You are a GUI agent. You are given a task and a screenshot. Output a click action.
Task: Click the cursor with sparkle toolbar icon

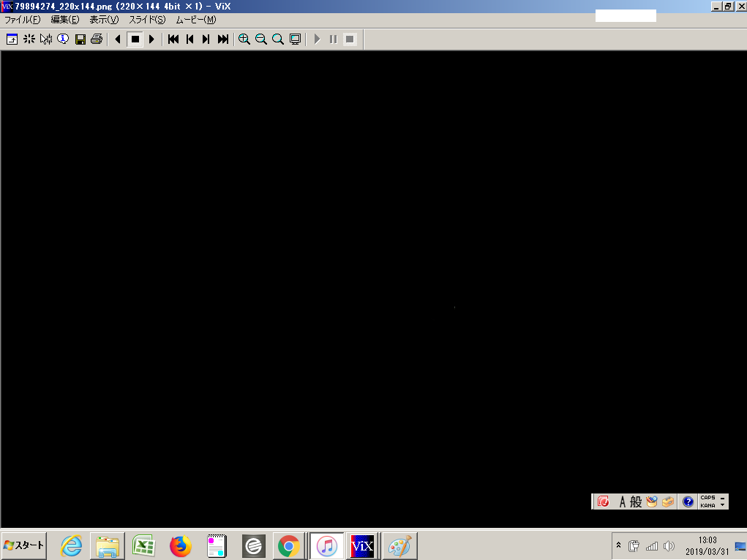coord(46,39)
